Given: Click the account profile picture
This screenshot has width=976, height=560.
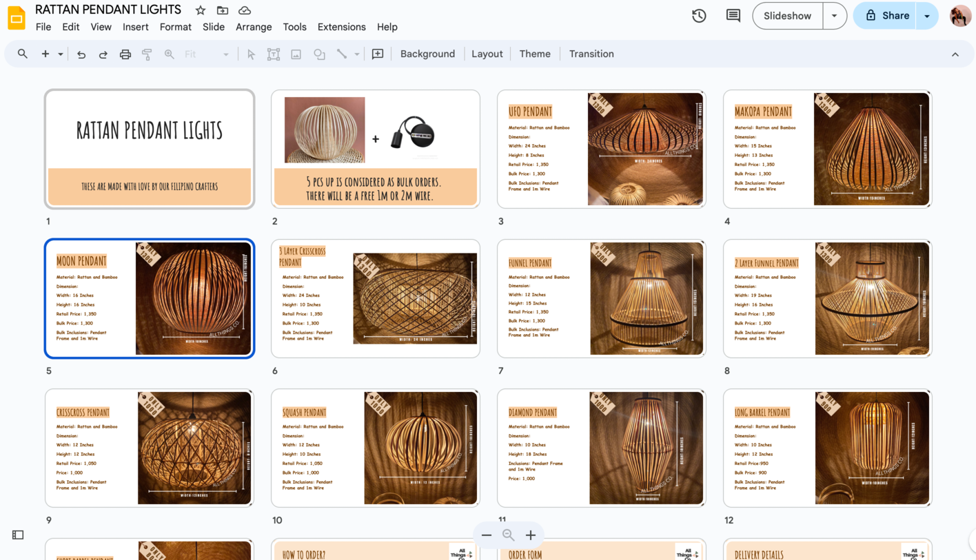Looking at the screenshot, I should coord(960,16).
